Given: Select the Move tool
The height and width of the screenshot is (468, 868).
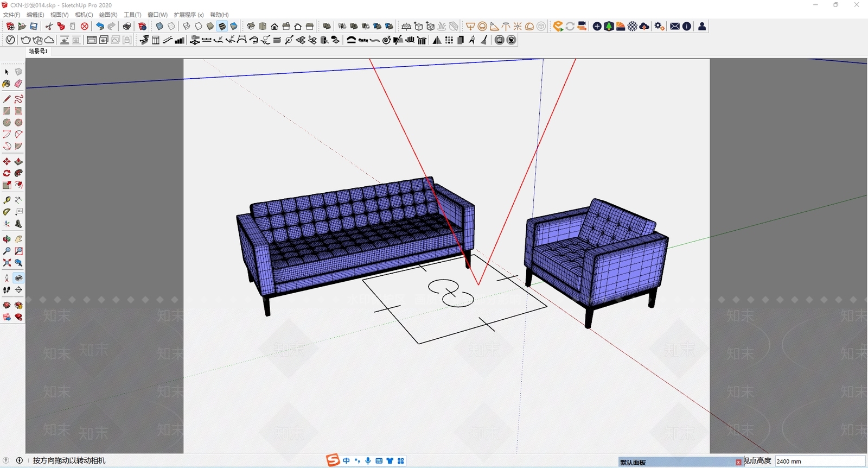Looking at the screenshot, I should 7,161.
